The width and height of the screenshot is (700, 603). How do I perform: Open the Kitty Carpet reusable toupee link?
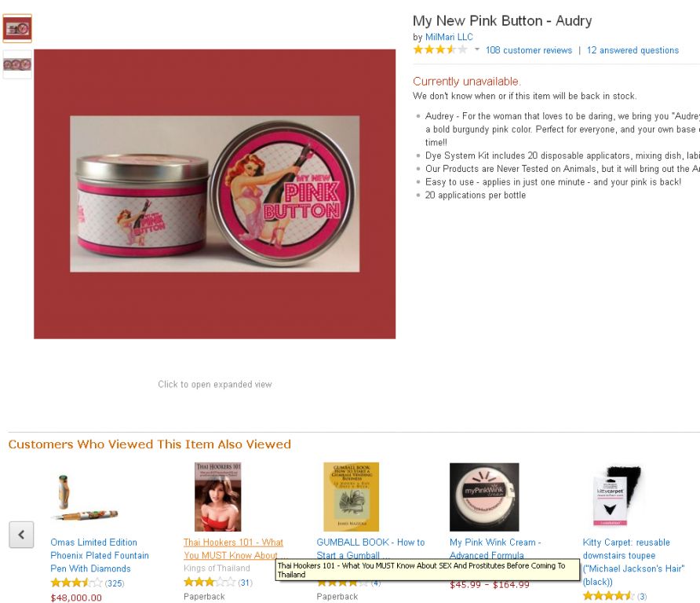pos(633,562)
